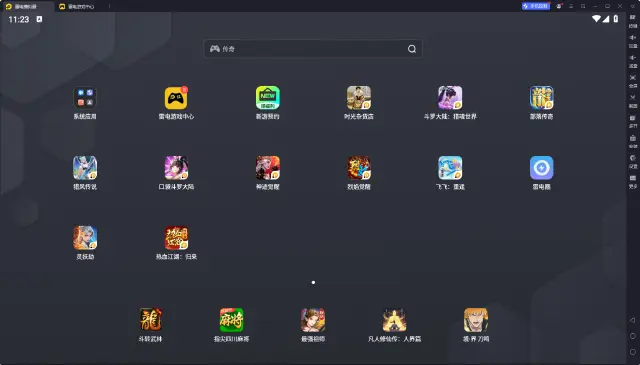Open 更多 more tools in sidebar
The height and width of the screenshot is (365, 640).
633,181
